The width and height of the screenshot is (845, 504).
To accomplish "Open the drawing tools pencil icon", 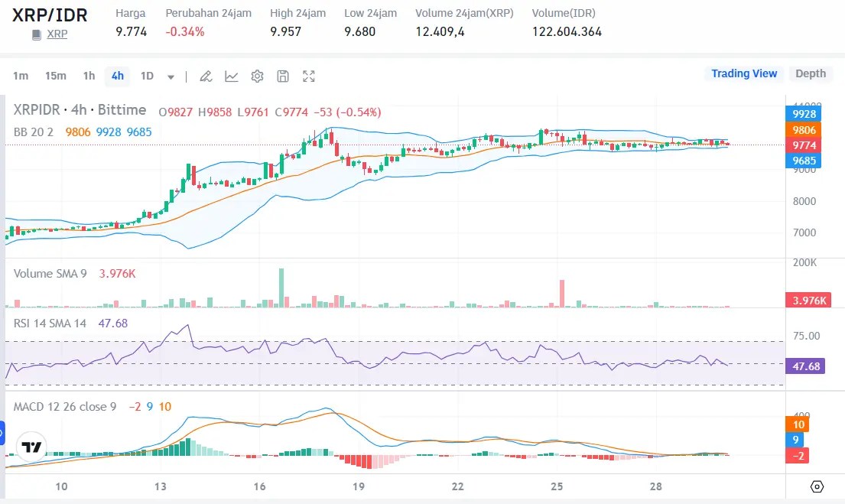I will pyautogui.click(x=205, y=76).
